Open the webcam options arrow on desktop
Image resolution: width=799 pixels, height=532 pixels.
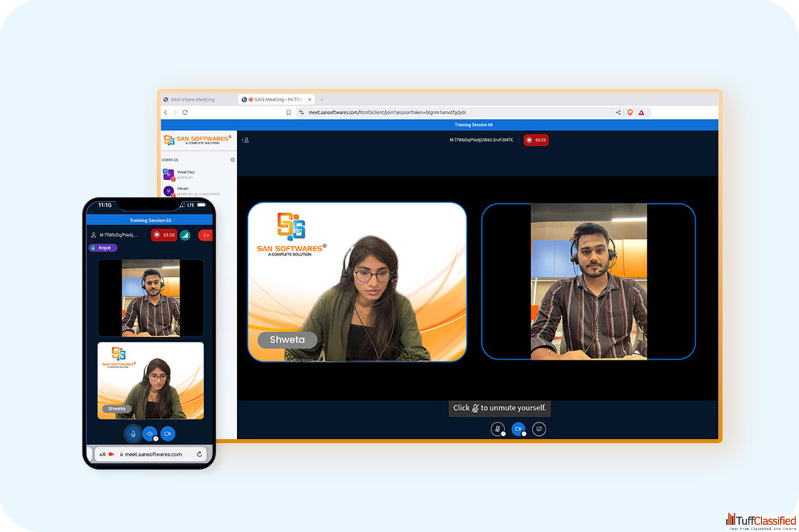click(x=524, y=433)
